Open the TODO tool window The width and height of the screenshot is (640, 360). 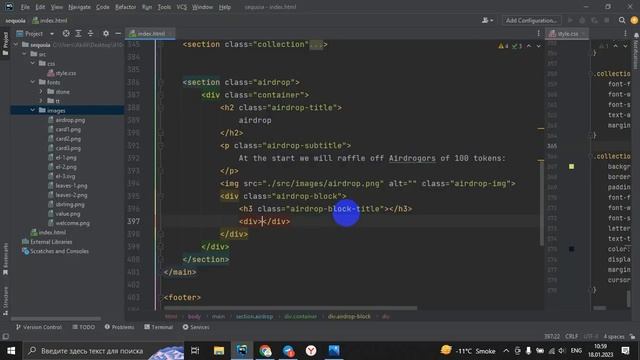pyautogui.click(x=84, y=327)
